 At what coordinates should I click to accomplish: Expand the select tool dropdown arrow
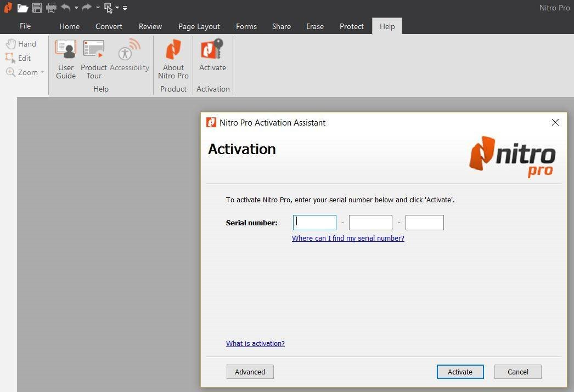[x=117, y=7]
